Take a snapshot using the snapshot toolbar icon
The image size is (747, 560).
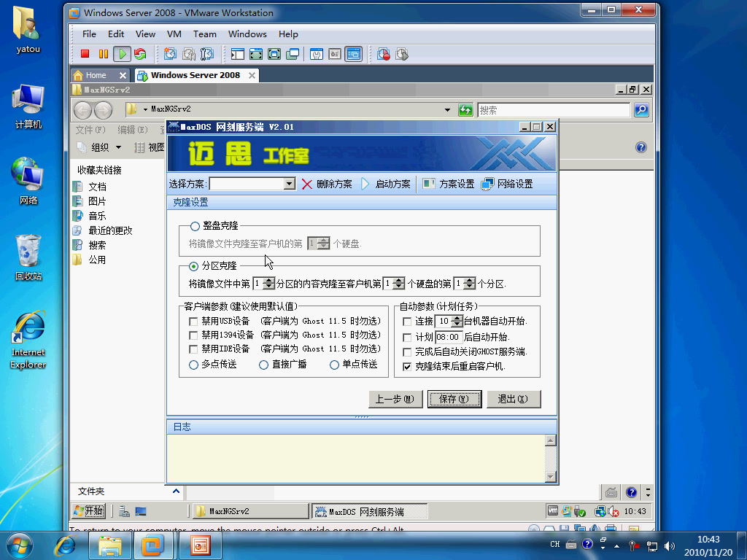click(x=169, y=54)
